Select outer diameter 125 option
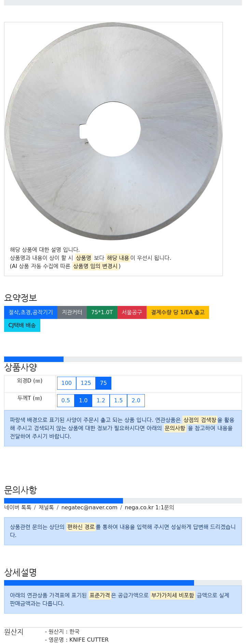This screenshot has width=246, height=644. 86,383
